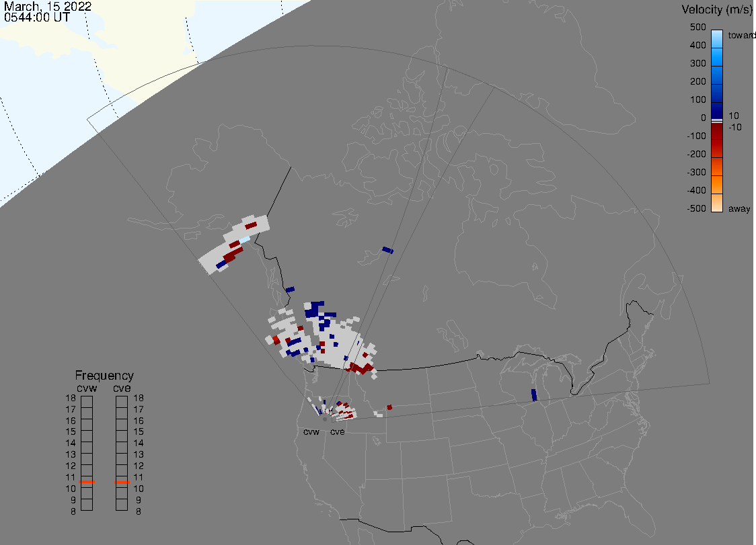Click the -500 value on velocity scale
The width and height of the screenshot is (756, 545).
[696, 208]
